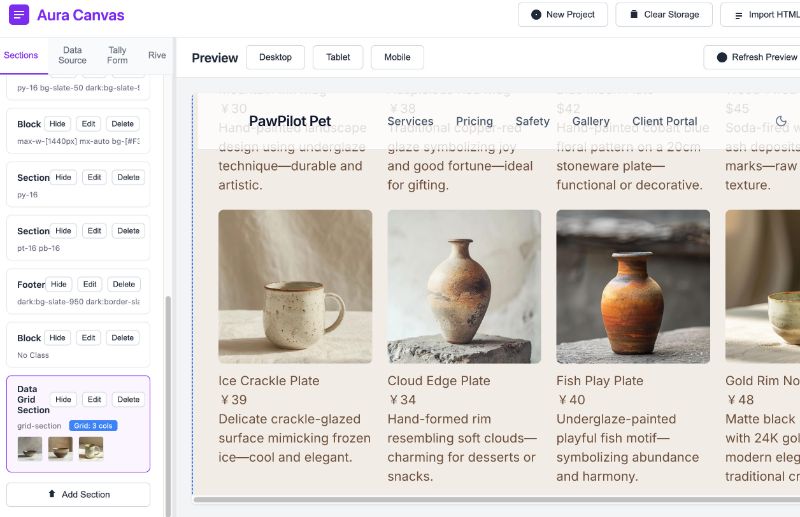Screen dimensions: 800x517
Task: Select Tablet preview mode
Action: click(x=338, y=57)
